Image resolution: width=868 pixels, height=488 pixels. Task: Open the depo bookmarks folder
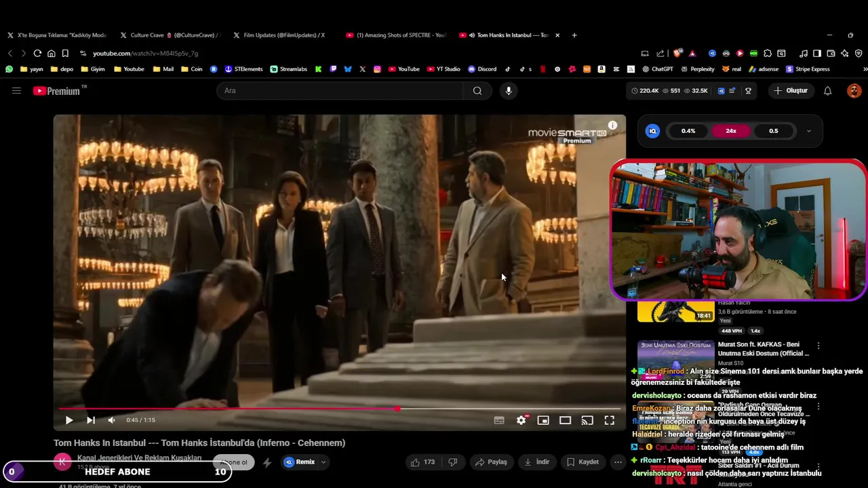tap(62, 69)
